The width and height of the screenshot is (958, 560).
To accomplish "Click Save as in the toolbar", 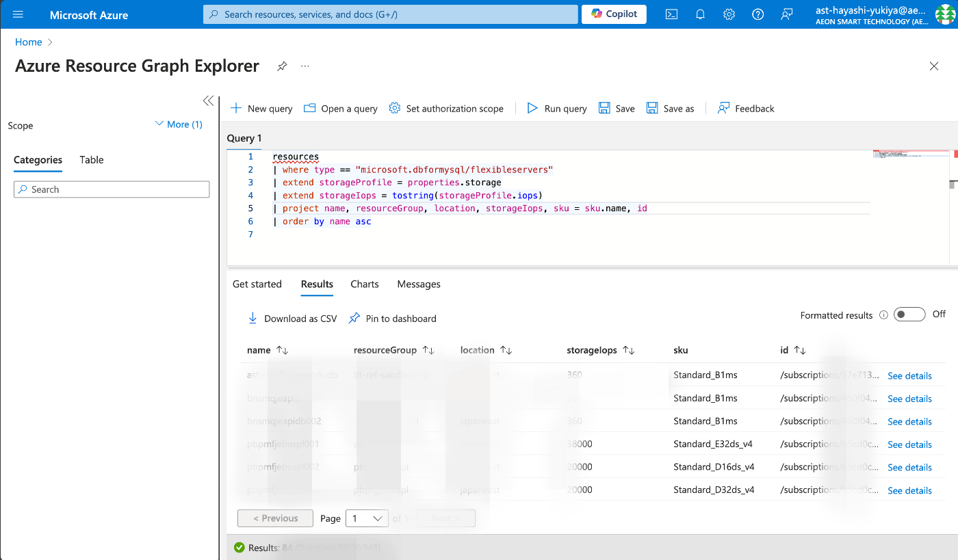I will click(x=671, y=109).
